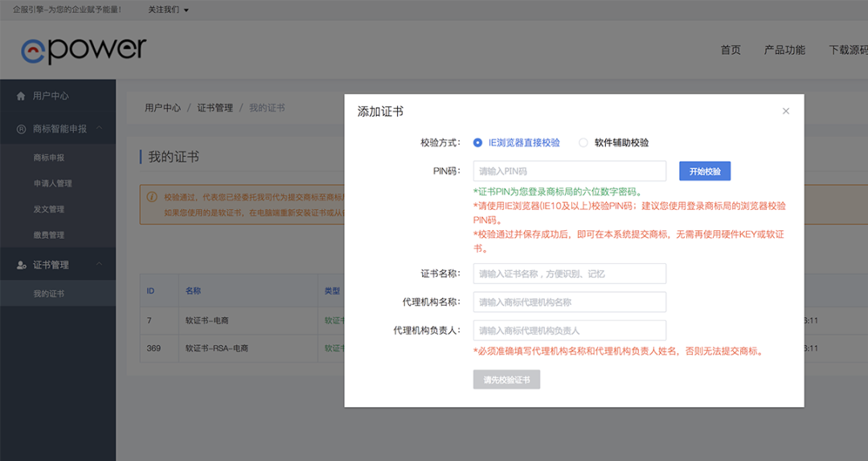Click the 开始校验 button

[705, 171]
